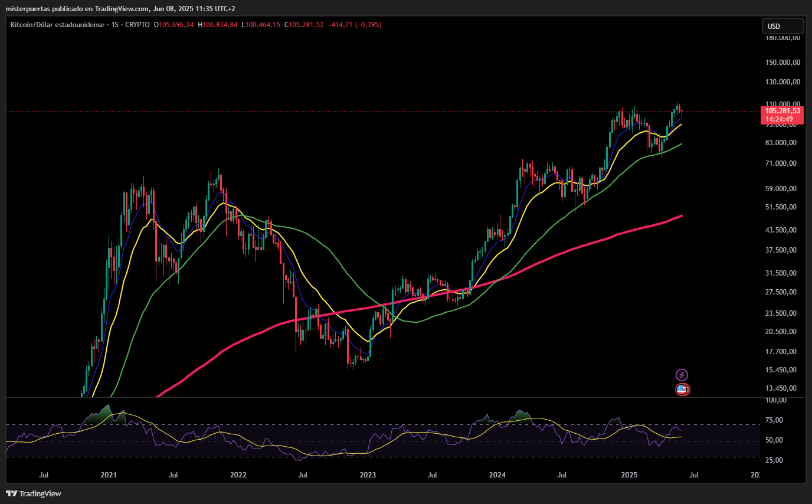This screenshot has height=504, width=812.
Task: Click the 43.500,00 price scale label
Action: (x=782, y=230)
